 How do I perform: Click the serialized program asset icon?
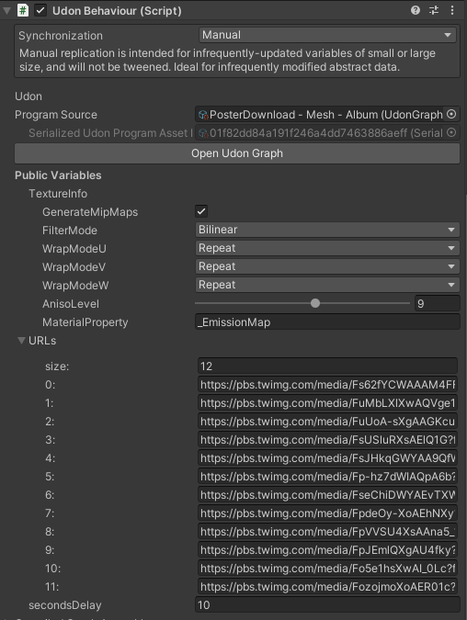pyautogui.click(x=203, y=133)
